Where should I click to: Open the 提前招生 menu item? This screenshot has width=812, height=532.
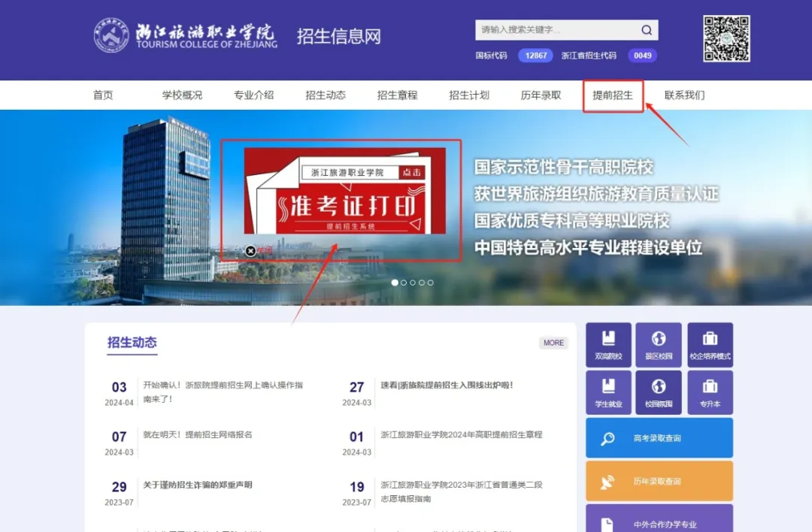click(x=613, y=95)
